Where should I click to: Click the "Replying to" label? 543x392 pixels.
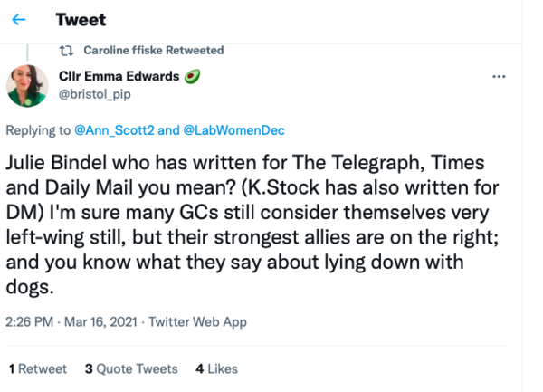click(x=37, y=130)
